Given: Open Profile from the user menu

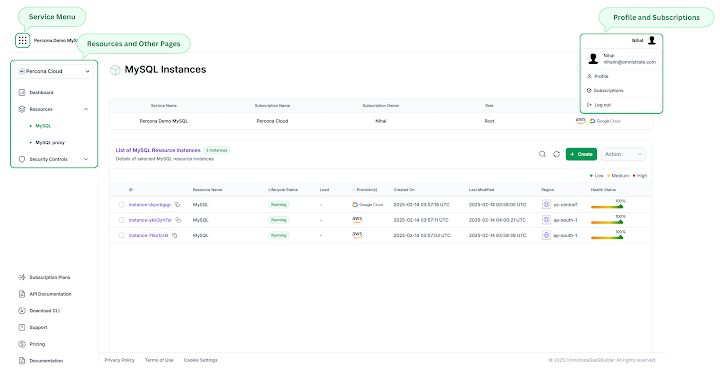Looking at the screenshot, I should tap(601, 76).
